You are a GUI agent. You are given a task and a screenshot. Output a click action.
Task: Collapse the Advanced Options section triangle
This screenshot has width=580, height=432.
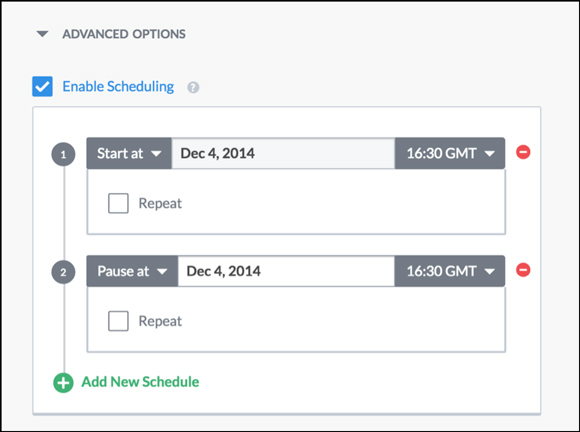point(42,34)
